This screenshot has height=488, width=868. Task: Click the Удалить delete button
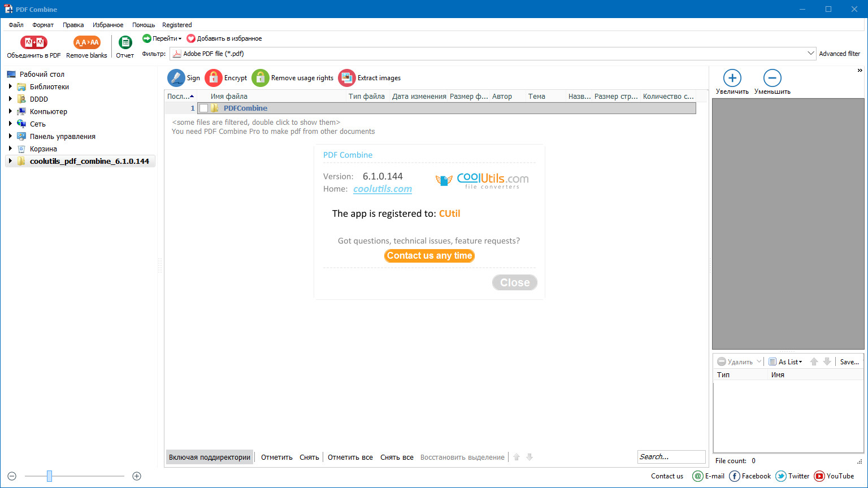(x=735, y=361)
